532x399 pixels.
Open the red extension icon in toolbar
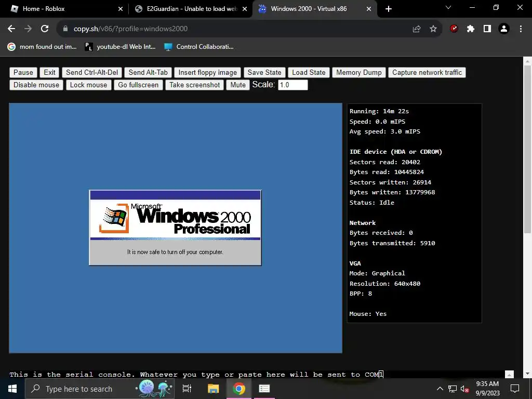(x=454, y=29)
